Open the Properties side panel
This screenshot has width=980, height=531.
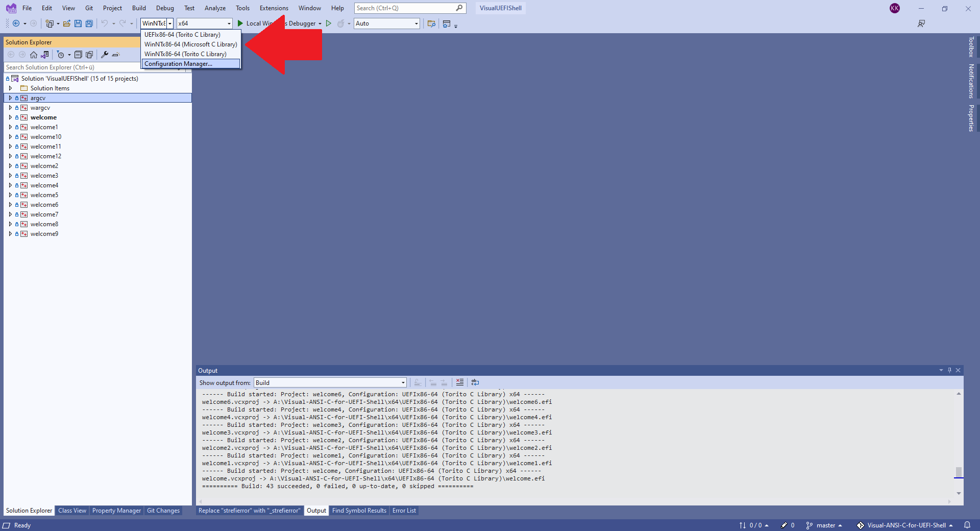coord(971,118)
